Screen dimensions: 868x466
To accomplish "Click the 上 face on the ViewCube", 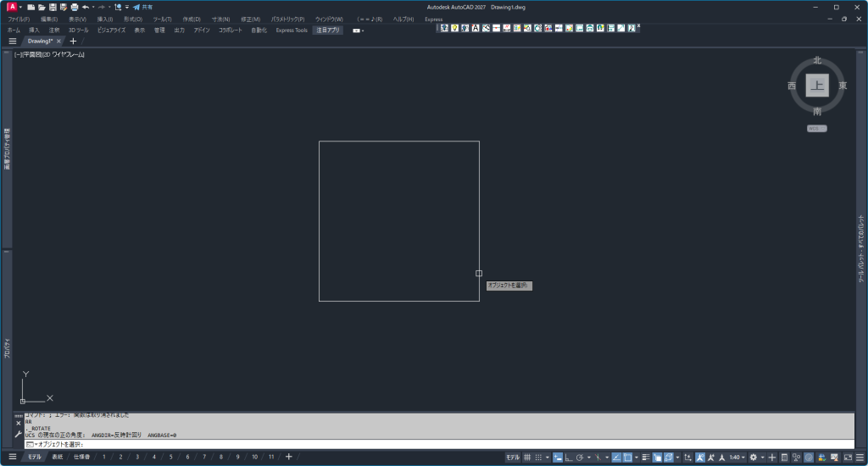I will [x=817, y=86].
